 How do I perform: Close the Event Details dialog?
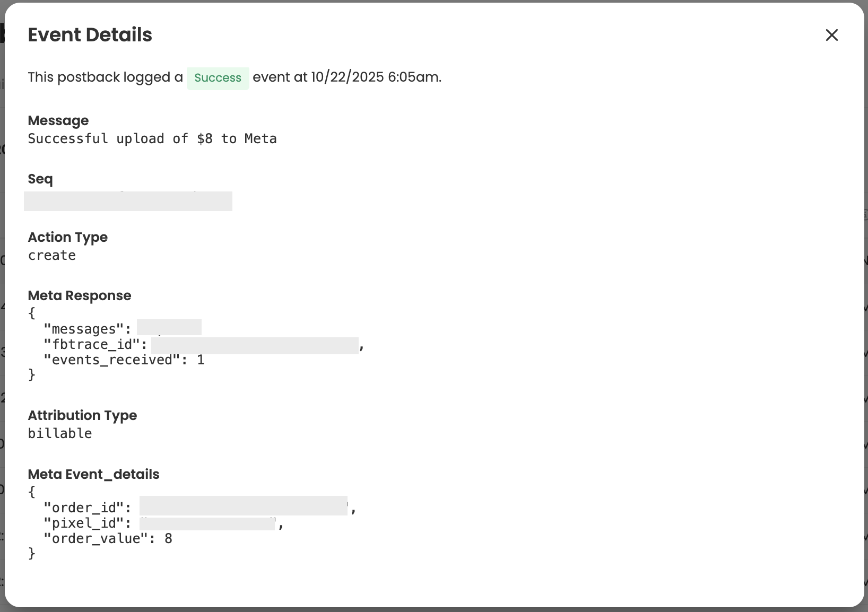coord(831,35)
